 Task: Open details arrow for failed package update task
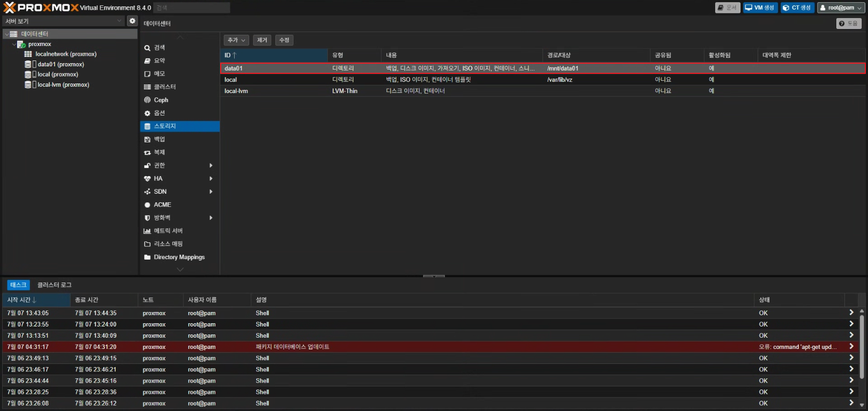coord(851,346)
